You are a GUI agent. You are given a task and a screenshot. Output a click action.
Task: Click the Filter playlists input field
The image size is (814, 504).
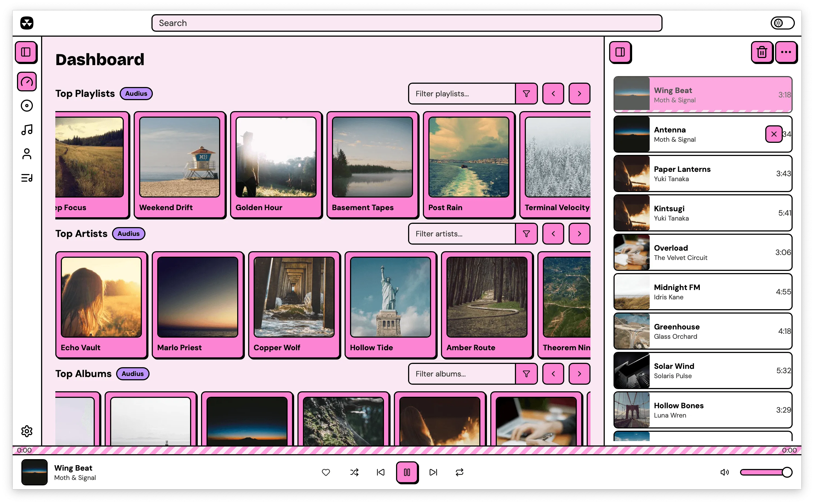click(462, 94)
